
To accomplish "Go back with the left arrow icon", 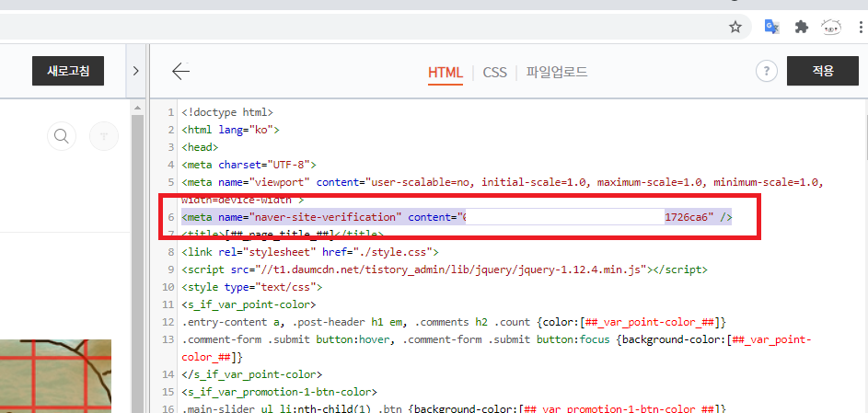I will coord(180,71).
